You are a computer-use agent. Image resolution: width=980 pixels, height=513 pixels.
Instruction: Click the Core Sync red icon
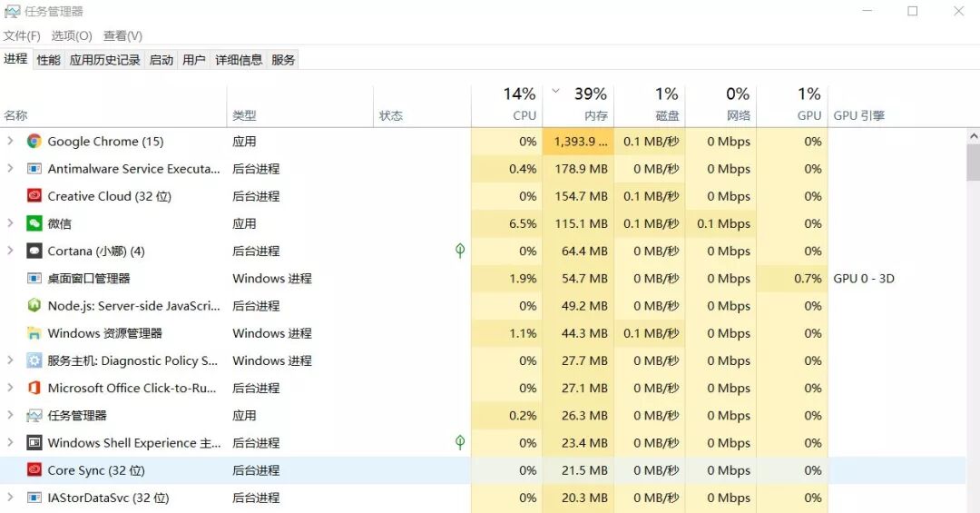click(x=34, y=469)
